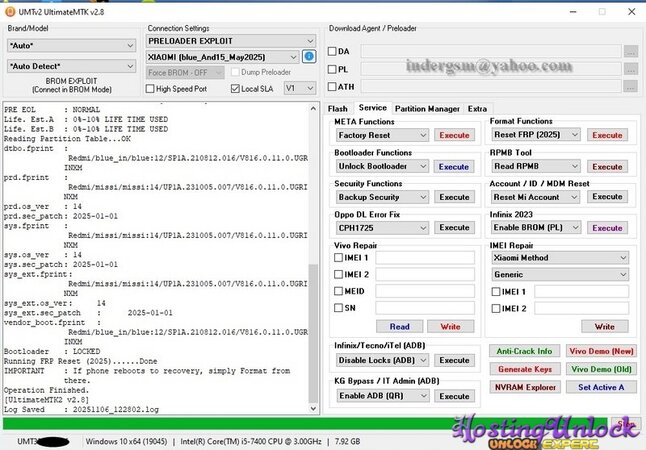Expand the Xiaomi Method IMEI Repair dropdown
This screenshot has height=450, width=646.
[x=558, y=257]
